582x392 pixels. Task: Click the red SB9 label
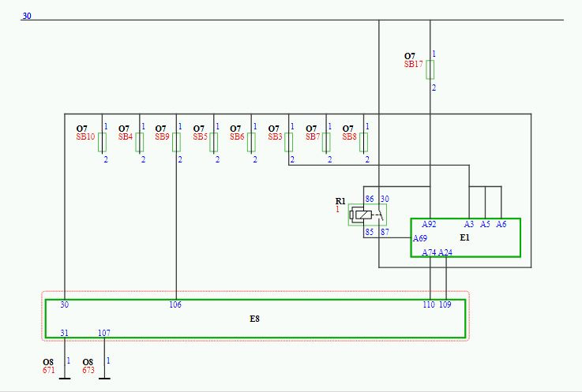coord(162,136)
